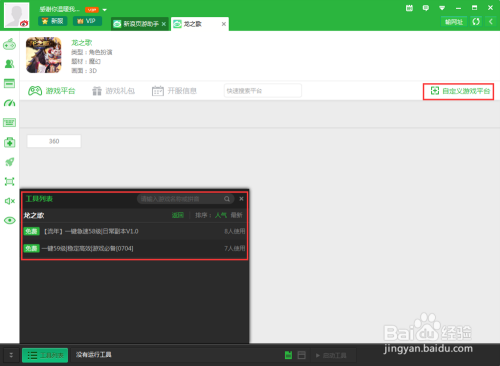Close the 龙之歌 tab
The height and width of the screenshot is (366, 500).
tap(224, 24)
